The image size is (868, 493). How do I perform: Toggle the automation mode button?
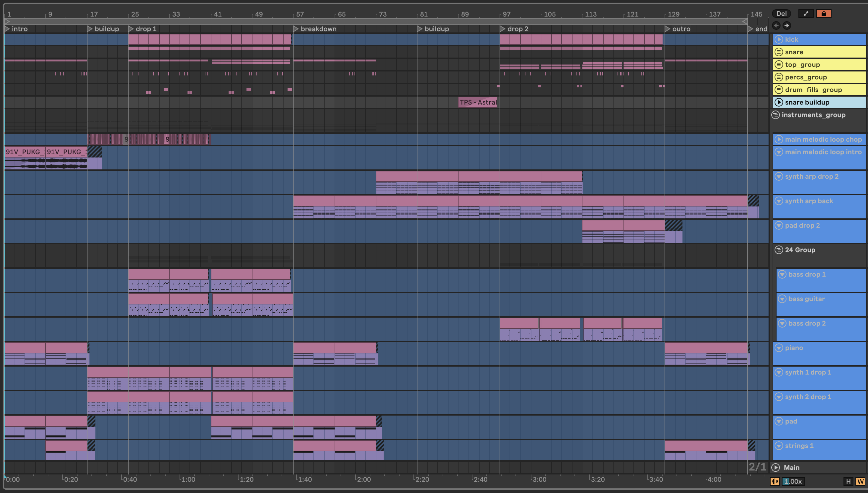coord(806,14)
